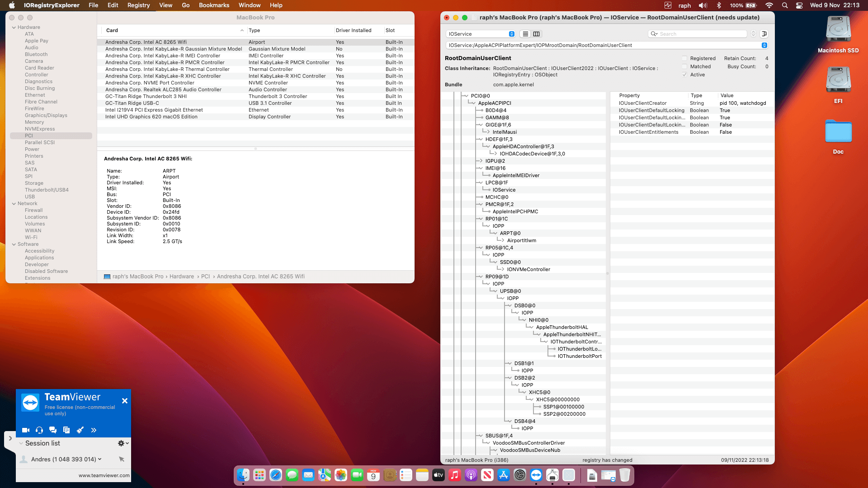Close the TeamViewer session panel

125,401
